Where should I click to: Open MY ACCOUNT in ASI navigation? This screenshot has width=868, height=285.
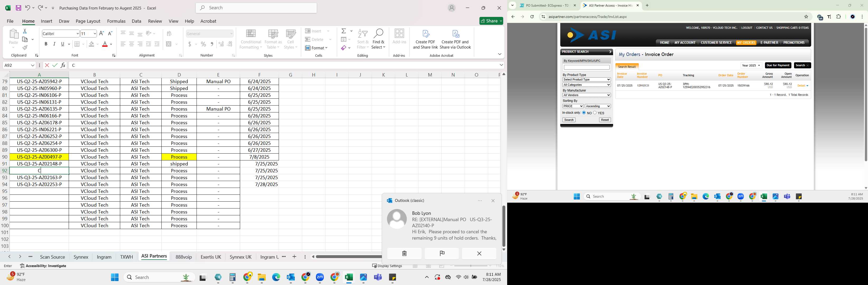pyautogui.click(x=685, y=42)
